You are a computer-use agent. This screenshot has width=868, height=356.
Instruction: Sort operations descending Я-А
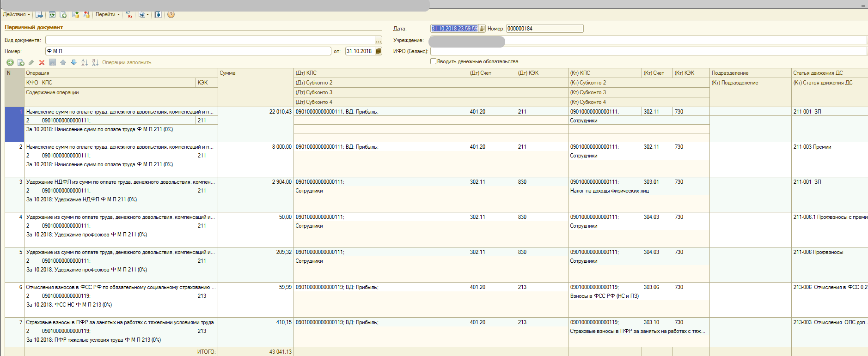point(95,62)
